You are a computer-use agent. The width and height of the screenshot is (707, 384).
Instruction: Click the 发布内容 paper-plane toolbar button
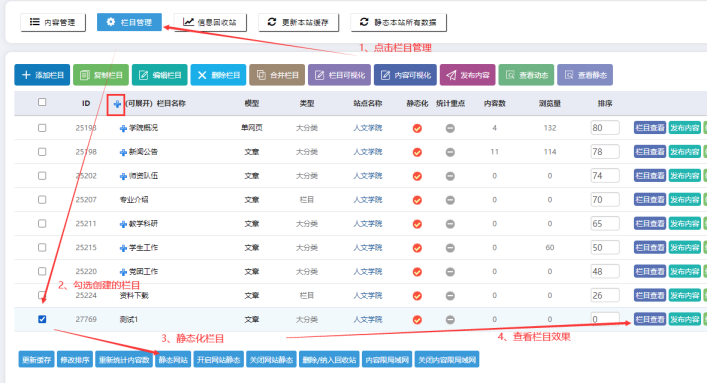tap(468, 75)
